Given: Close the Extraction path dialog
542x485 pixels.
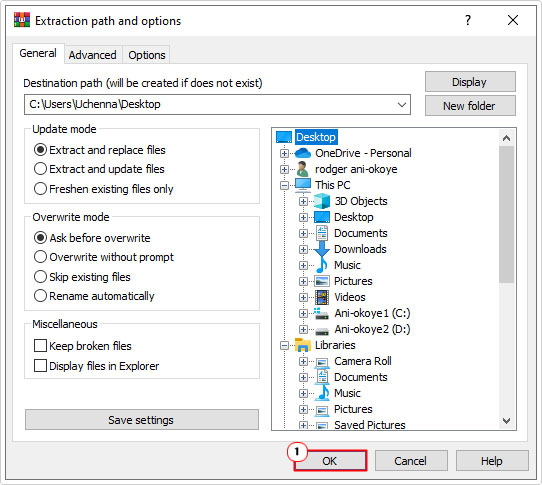Looking at the screenshot, I should click(513, 20).
